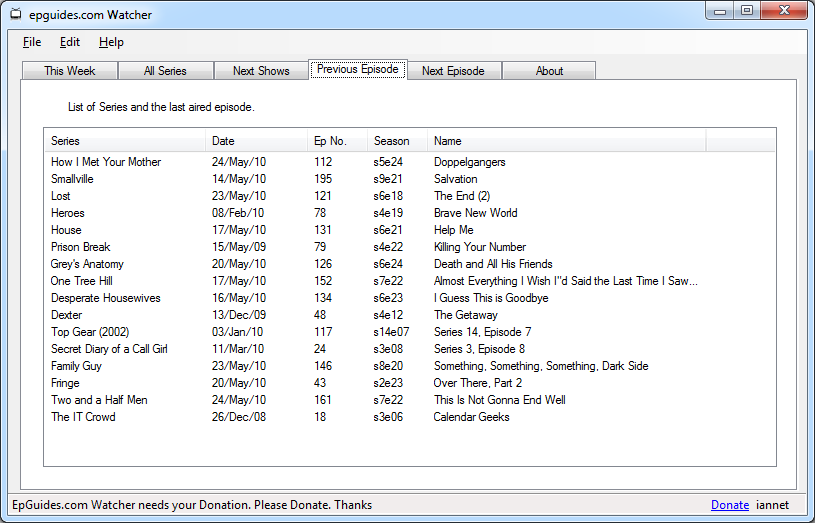The height and width of the screenshot is (523, 815).
Task: Switch to the This Week tab
Action: click(x=70, y=71)
